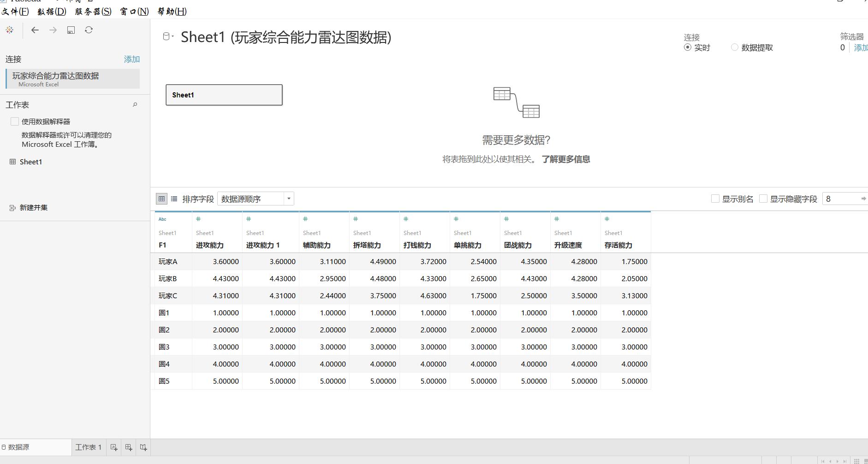The width and height of the screenshot is (868, 464).
Task: Change the number type icon of 升级速度
Action: (557, 219)
